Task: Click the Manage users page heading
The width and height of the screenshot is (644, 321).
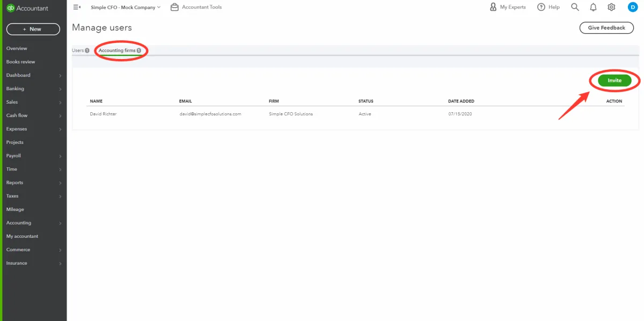Action: (102, 27)
